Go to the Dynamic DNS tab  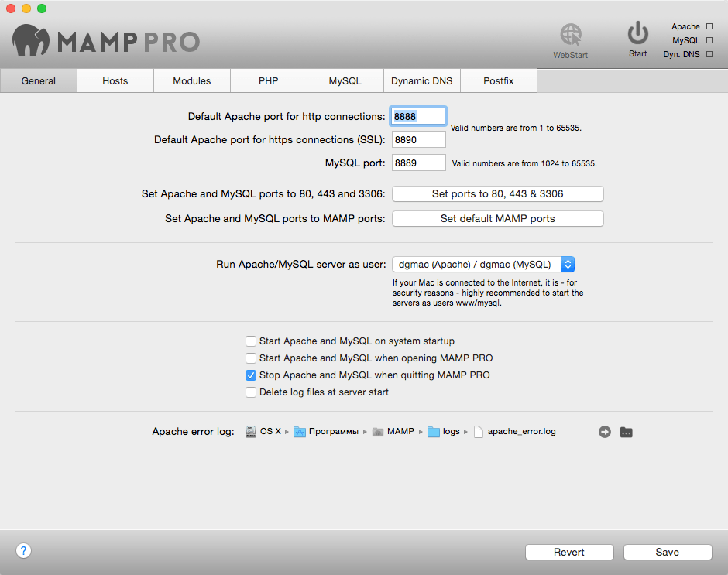tap(421, 80)
